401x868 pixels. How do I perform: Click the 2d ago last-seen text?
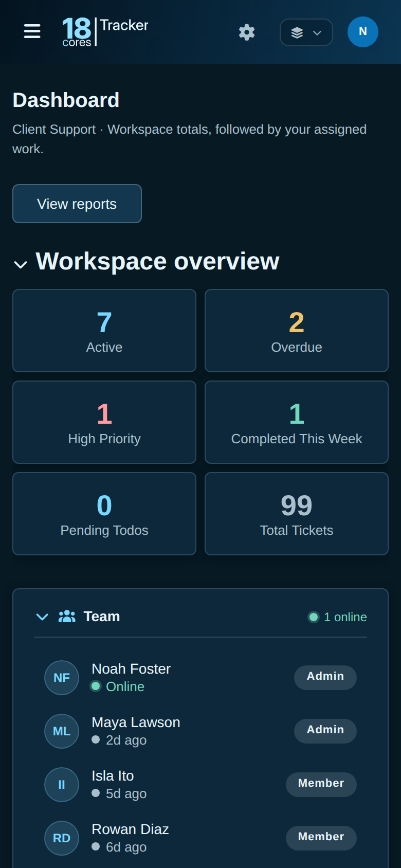point(126,740)
